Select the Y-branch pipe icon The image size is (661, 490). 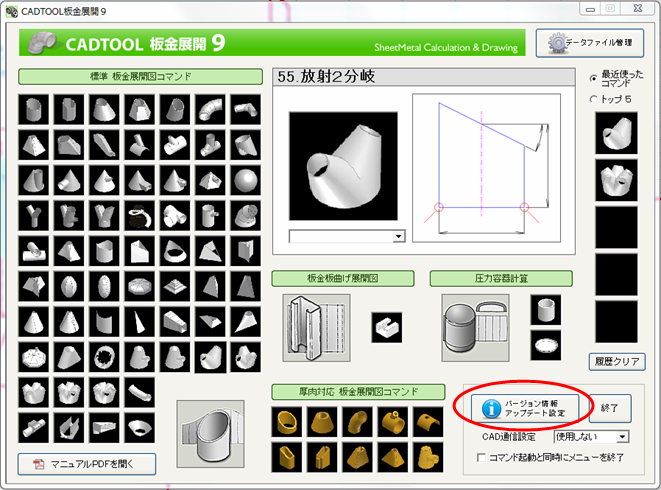click(33, 215)
